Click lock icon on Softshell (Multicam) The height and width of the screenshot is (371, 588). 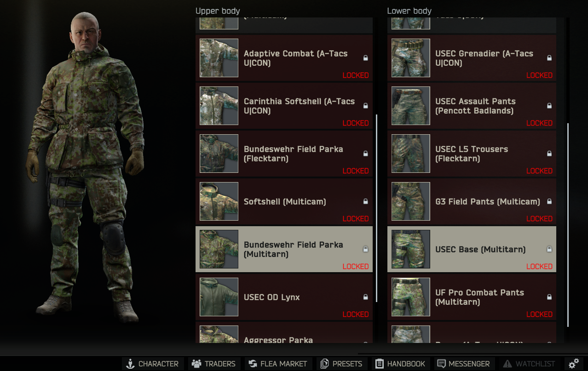pos(366,201)
